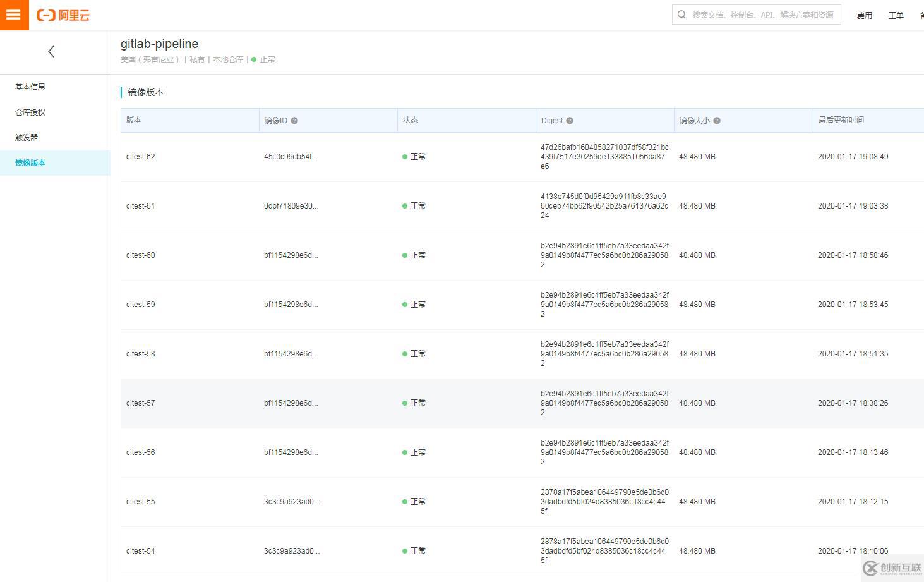Click image ID 0dbf71809e30...
Viewport: 924px width, 582px height.
[x=291, y=206]
